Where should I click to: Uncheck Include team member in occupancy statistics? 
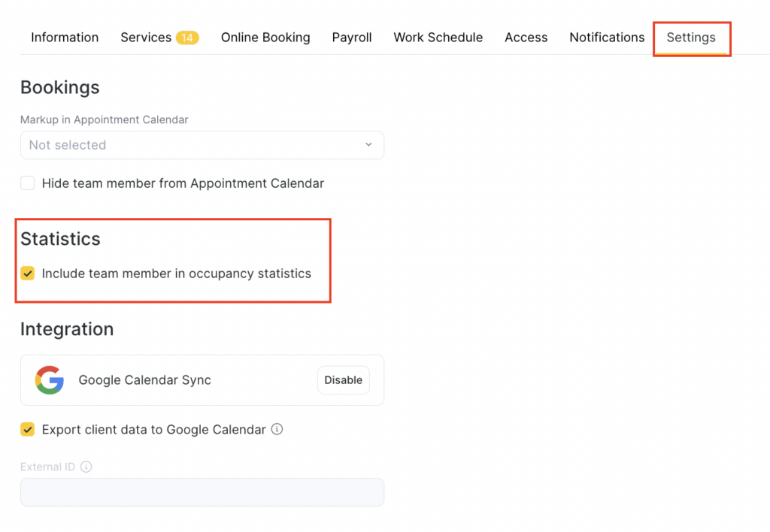pos(28,274)
